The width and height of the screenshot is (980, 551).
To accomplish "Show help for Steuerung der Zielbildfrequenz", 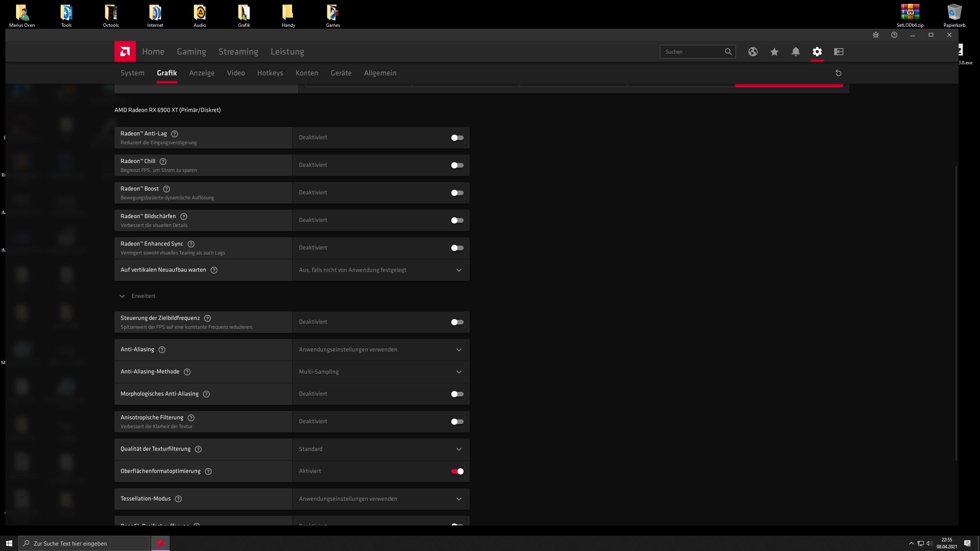I will pyautogui.click(x=207, y=318).
